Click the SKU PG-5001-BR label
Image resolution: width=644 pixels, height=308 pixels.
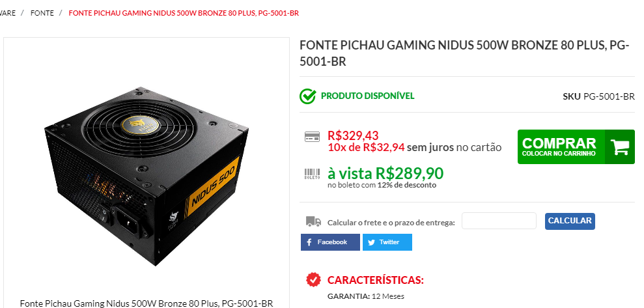point(598,96)
